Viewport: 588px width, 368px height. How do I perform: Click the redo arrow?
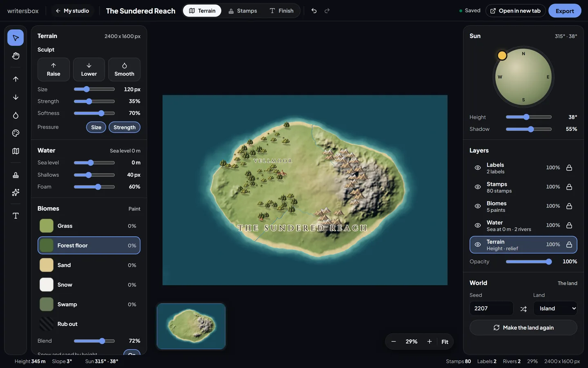(327, 11)
